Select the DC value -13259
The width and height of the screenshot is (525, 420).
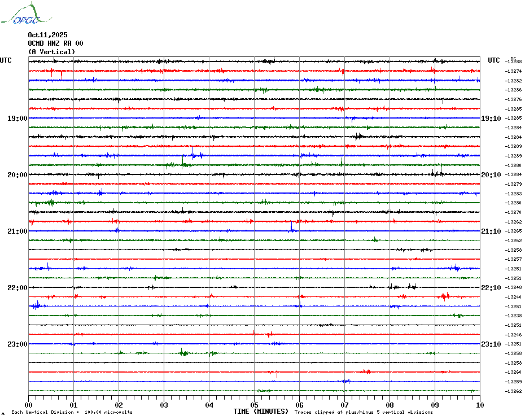pos(514,382)
